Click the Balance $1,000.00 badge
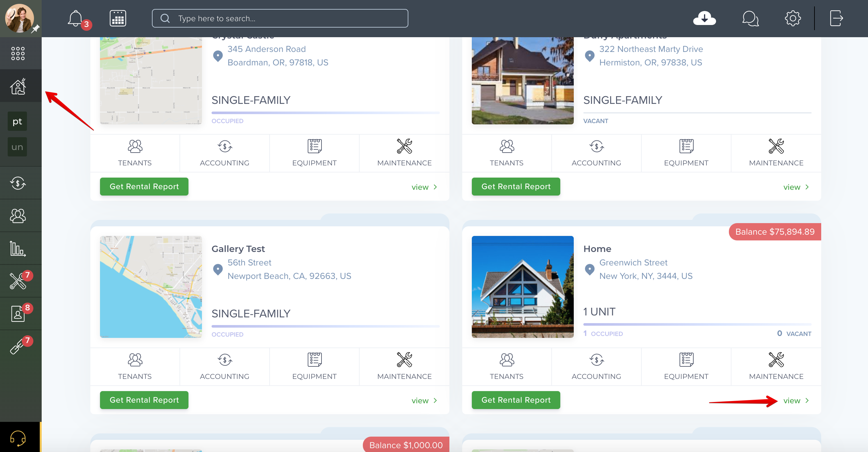Image resolution: width=868 pixels, height=452 pixels. [406, 445]
